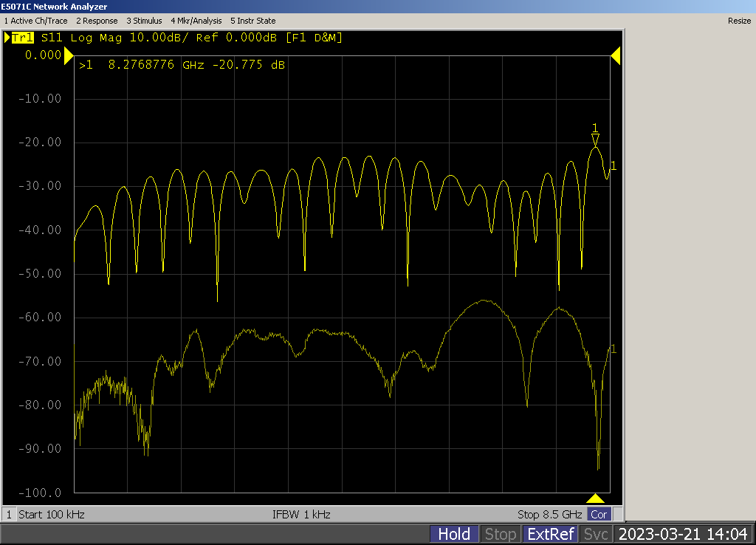Click the ExtRef status indicator

click(x=549, y=534)
